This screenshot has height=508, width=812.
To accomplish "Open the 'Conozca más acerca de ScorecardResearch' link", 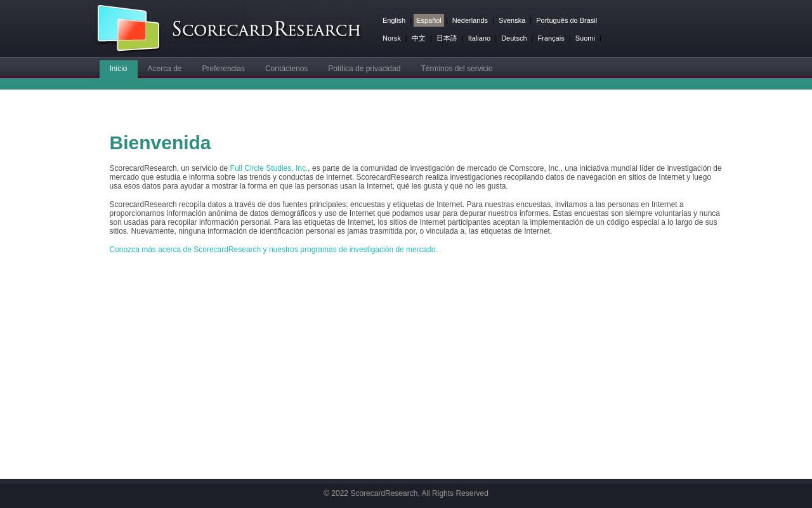I will pos(273,250).
